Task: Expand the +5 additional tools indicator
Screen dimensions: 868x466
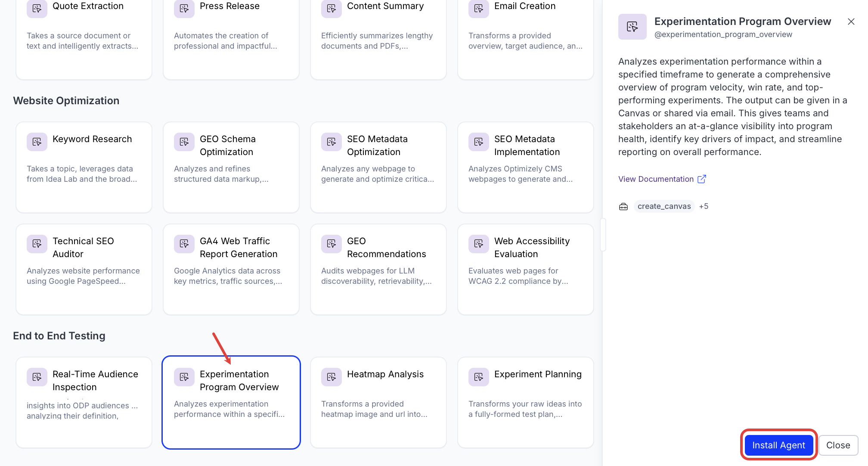Action: 704,206
